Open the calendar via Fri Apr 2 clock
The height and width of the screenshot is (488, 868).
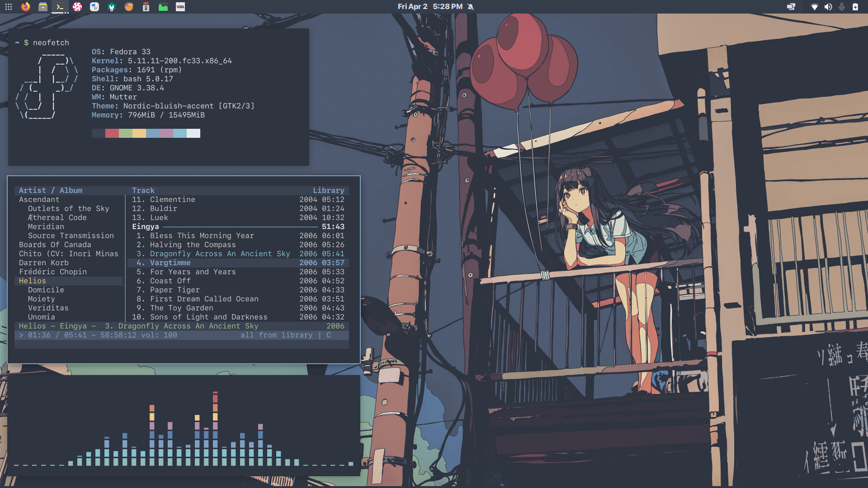[x=430, y=7]
